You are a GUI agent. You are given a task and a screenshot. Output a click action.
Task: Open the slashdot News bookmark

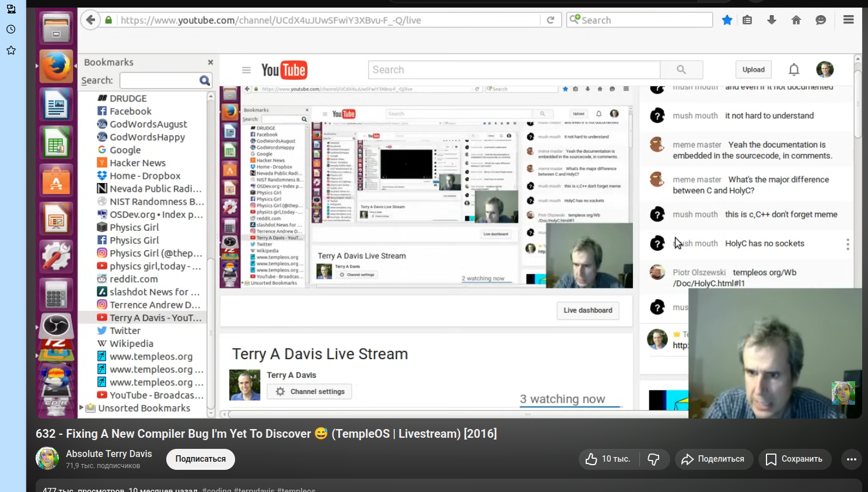(149, 292)
